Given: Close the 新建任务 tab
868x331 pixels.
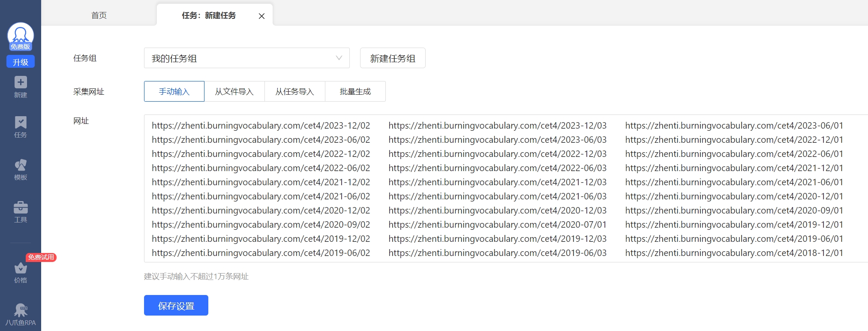Looking at the screenshot, I should [261, 16].
